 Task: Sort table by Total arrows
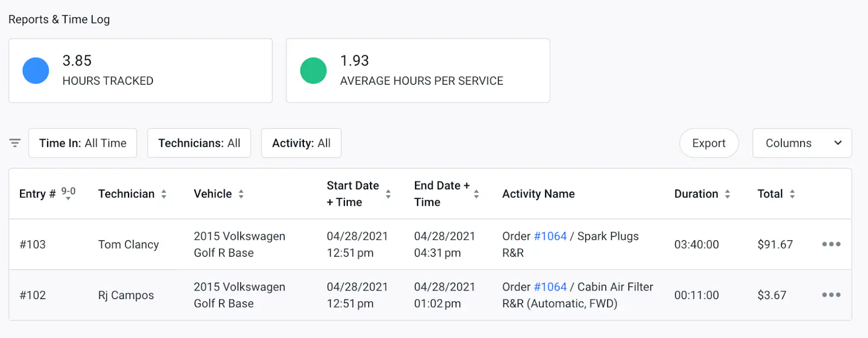[792, 194]
